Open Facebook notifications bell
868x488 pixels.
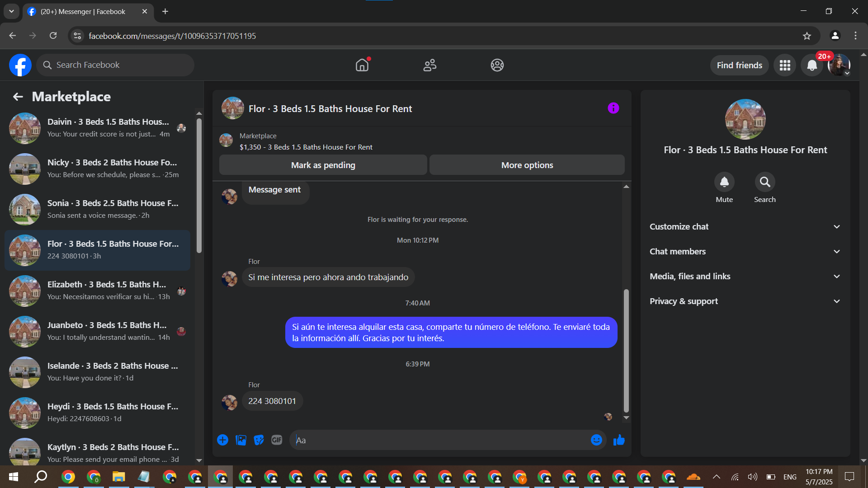point(812,66)
